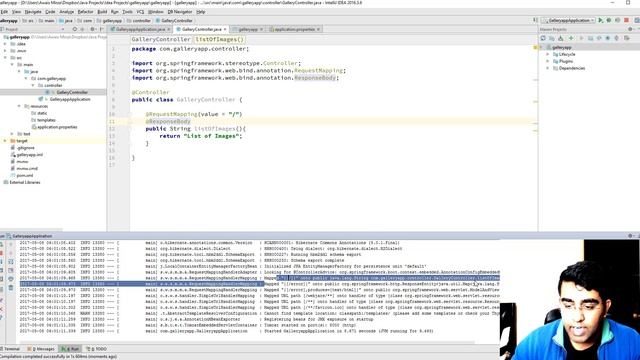Select GalleryappApplication in project tree
Image resolution: width=640 pixels, height=360 pixels.
pos(70,99)
